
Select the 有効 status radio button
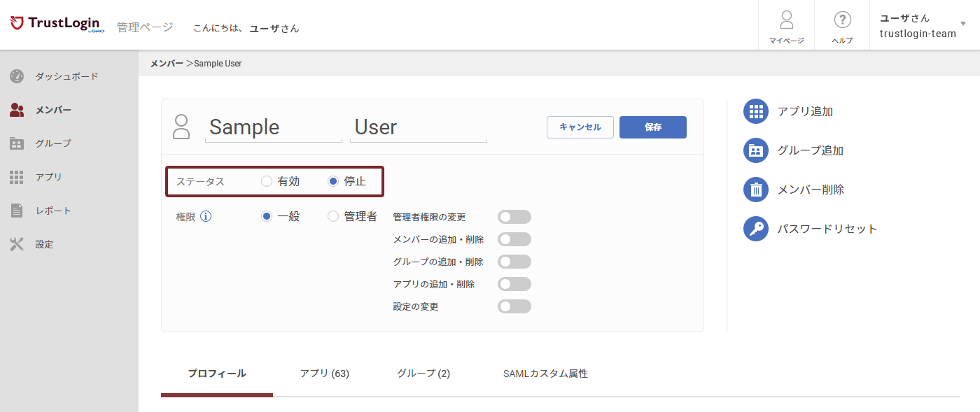click(267, 181)
